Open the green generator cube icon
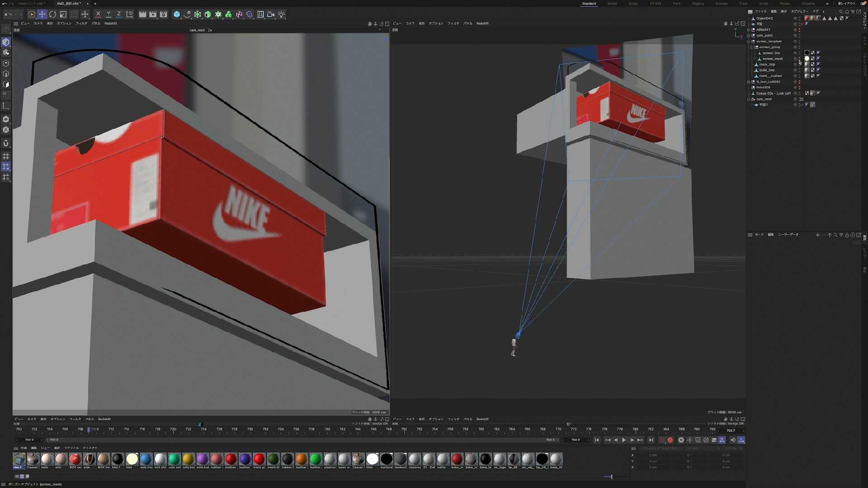This screenshot has width=868, height=488. [208, 14]
